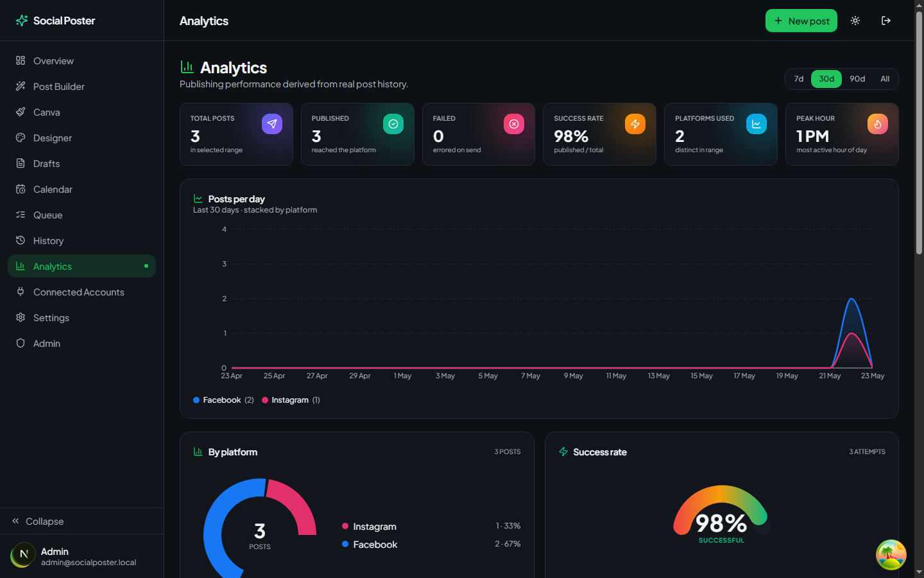924x578 pixels.
Task: Click the '3 POSTS' label in By platform
Action: [508, 452]
